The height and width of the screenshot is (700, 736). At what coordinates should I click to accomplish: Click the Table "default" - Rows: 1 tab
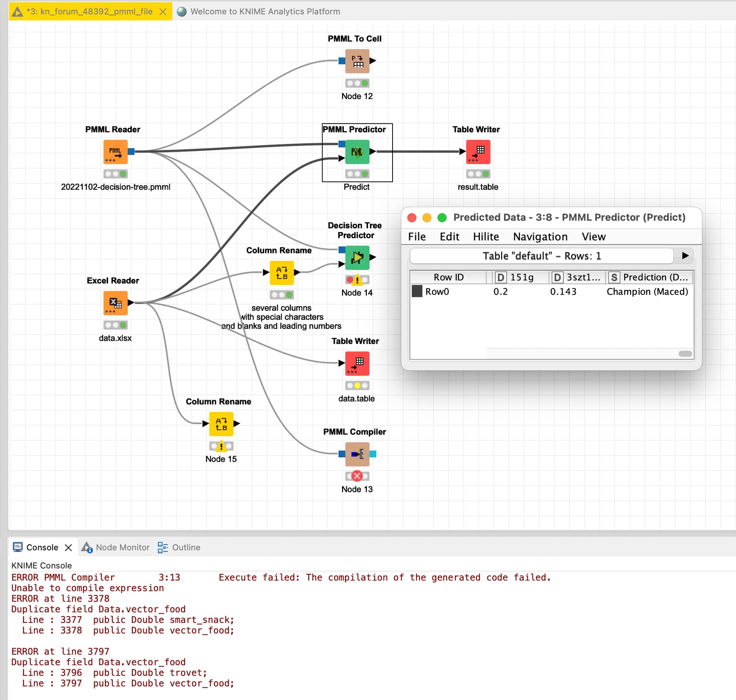tap(541, 256)
